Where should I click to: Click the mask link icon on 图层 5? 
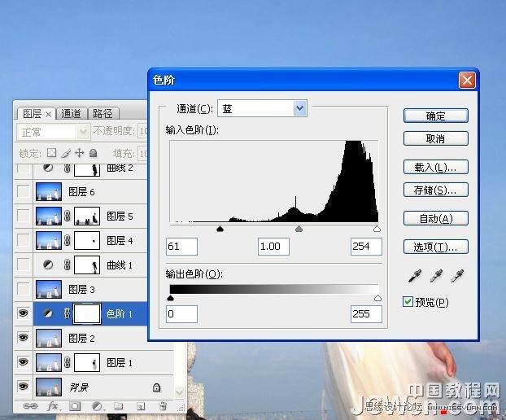(68, 216)
